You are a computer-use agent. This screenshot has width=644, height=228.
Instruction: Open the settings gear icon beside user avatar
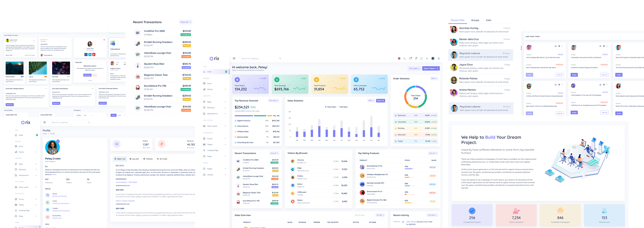(439, 58)
